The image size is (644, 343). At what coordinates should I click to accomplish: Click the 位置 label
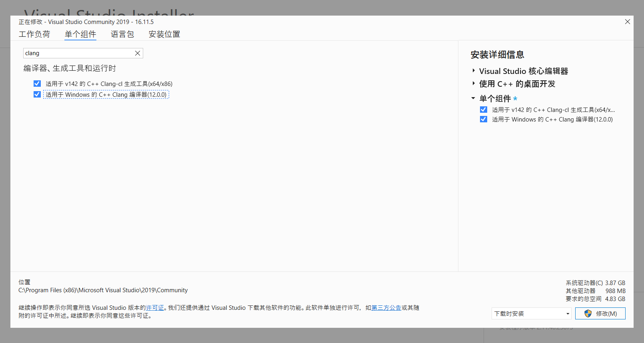pos(24,282)
